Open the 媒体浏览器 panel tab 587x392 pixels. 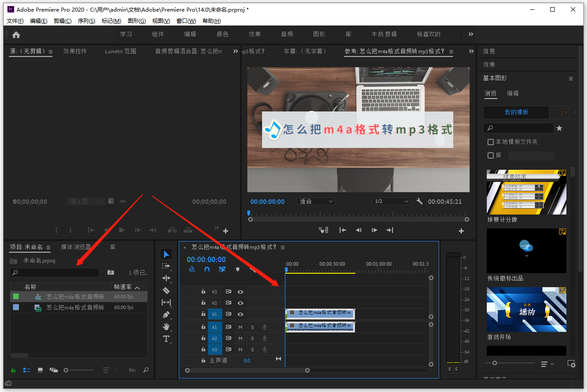click(x=76, y=247)
